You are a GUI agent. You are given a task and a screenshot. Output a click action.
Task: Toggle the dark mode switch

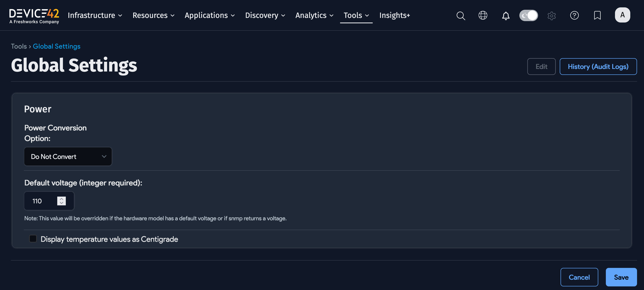tap(529, 16)
